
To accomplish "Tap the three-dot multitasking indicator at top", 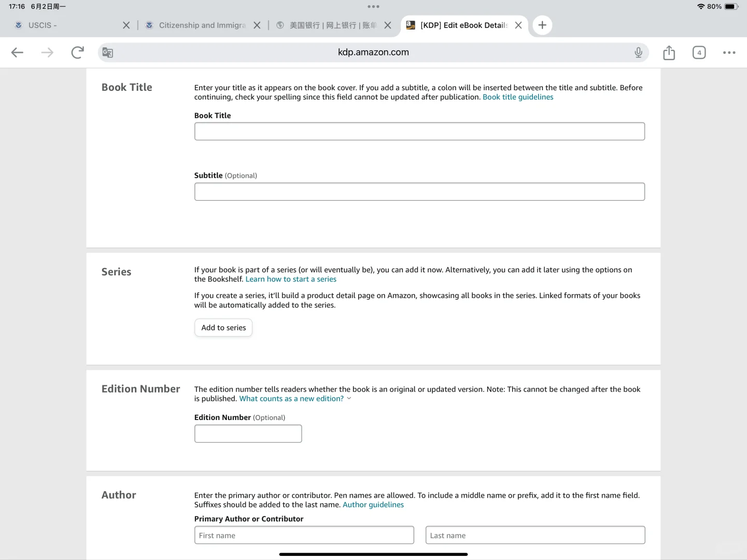I will point(373,7).
